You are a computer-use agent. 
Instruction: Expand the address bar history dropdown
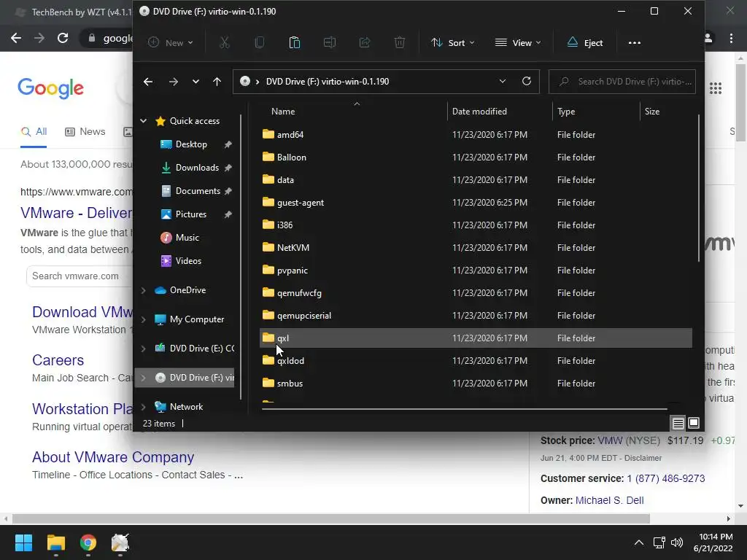[x=502, y=82]
